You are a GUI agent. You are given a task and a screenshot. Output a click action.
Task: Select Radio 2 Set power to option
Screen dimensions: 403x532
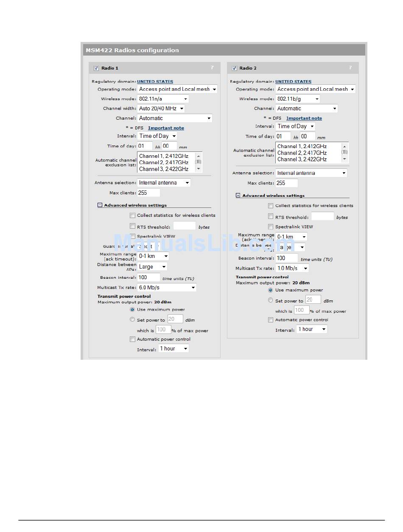tap(271, 300)
